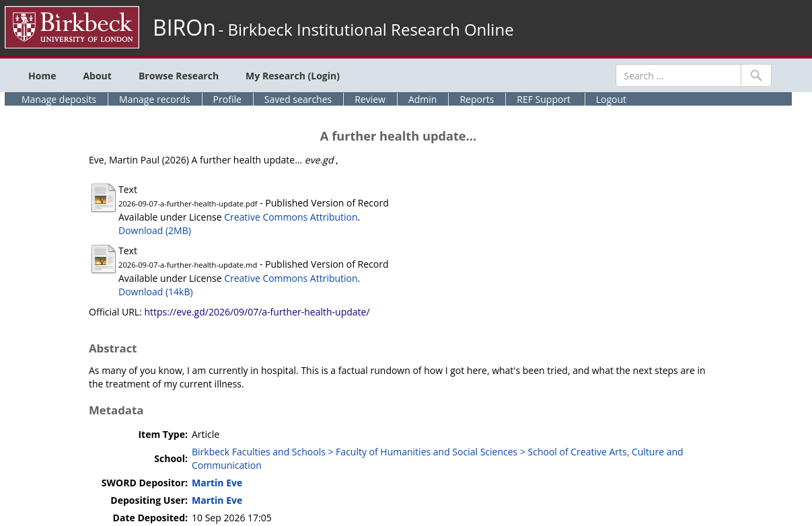Open Creative Commons Attribution link under PDF file

tap(291, 217)
